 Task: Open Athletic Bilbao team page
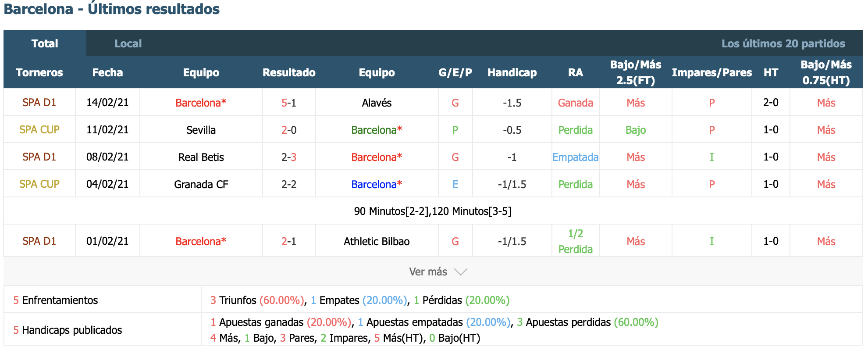tap(377, 241)
